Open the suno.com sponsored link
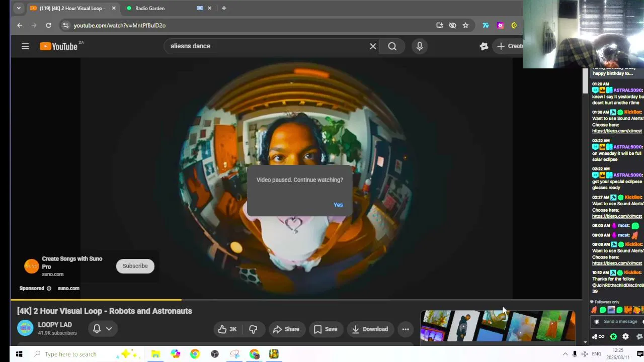 [68, 288]
